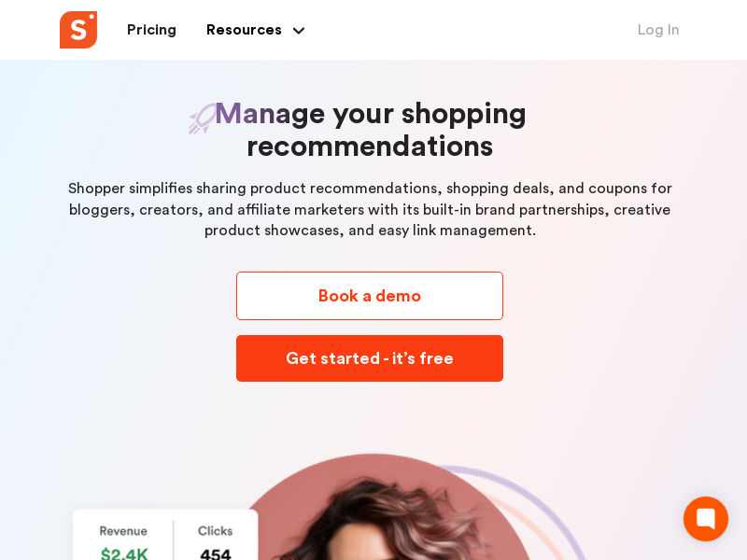747x560 pixels.
Task: Click the Clicks label in stats card
Action: [x=216, y=531]
